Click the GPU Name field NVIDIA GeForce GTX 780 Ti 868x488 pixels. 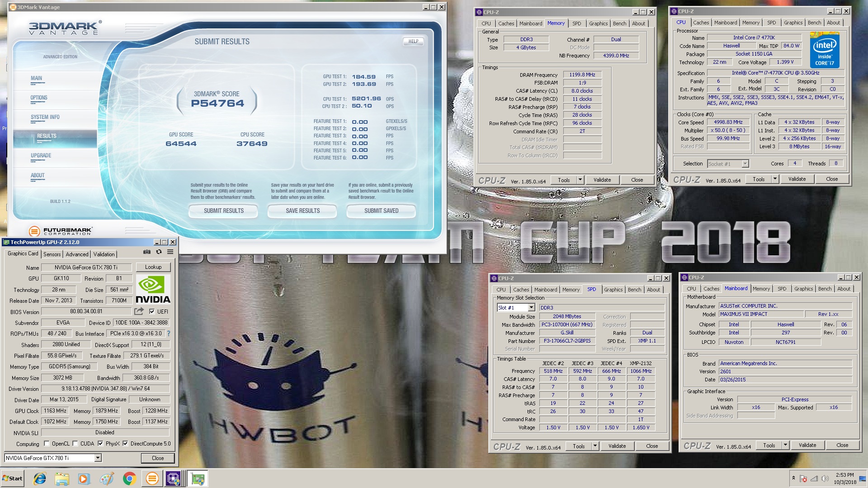pyautogui.click(x=86, y=267)
